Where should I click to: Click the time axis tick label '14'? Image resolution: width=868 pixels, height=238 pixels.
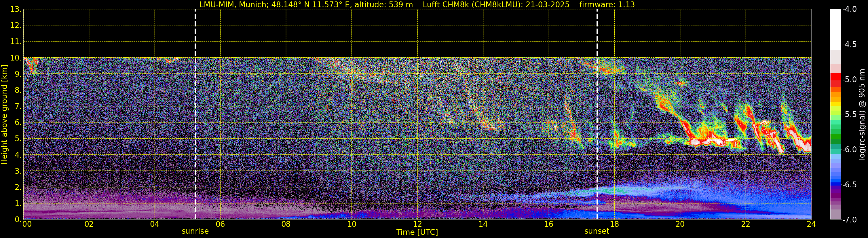tap(483, 224)
